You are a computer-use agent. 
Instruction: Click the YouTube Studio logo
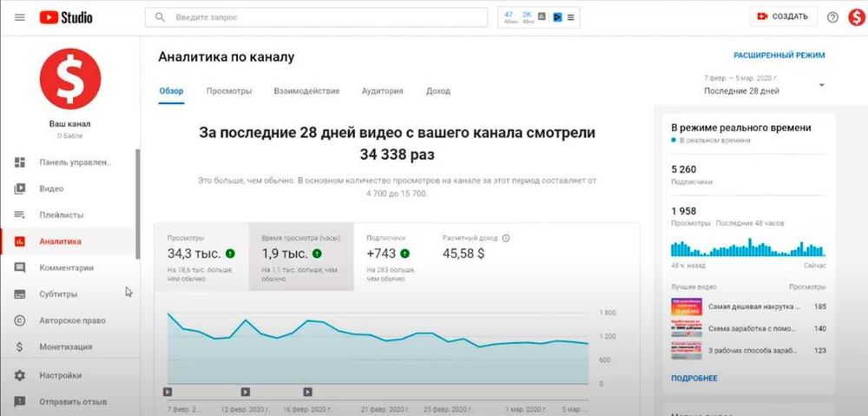click(66, 17)
